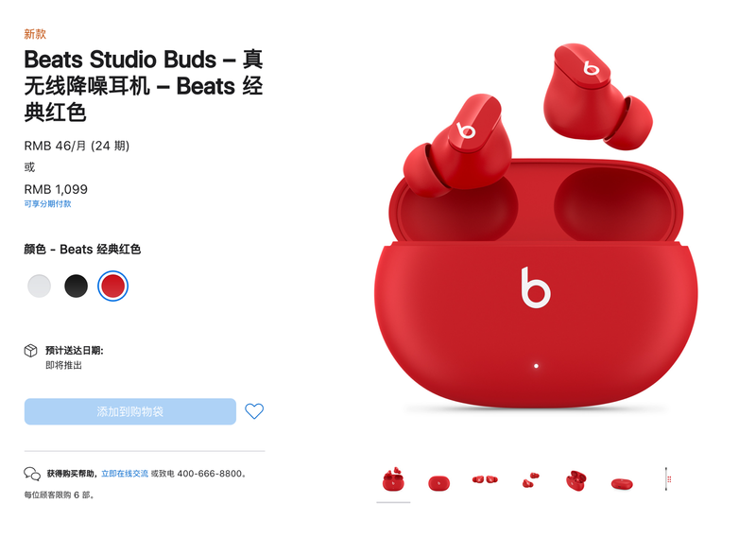The height and width of the screenshot is (538, 756).
Task: Click the 添加到购物袋 button
Action: click(130, 411)
